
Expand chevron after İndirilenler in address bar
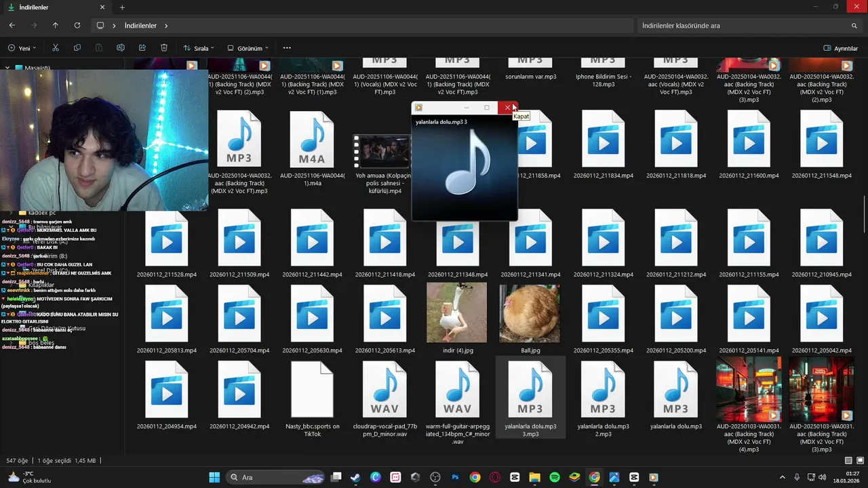166,26
